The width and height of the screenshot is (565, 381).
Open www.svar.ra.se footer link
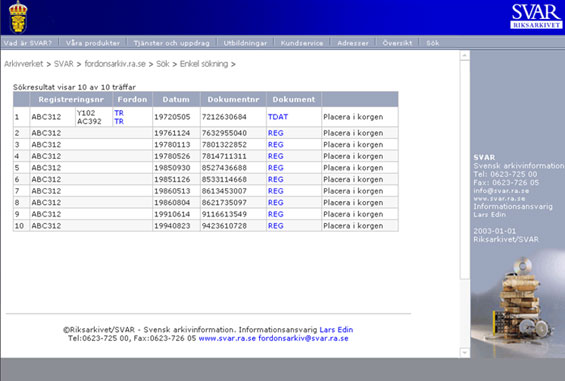point(227,338)
